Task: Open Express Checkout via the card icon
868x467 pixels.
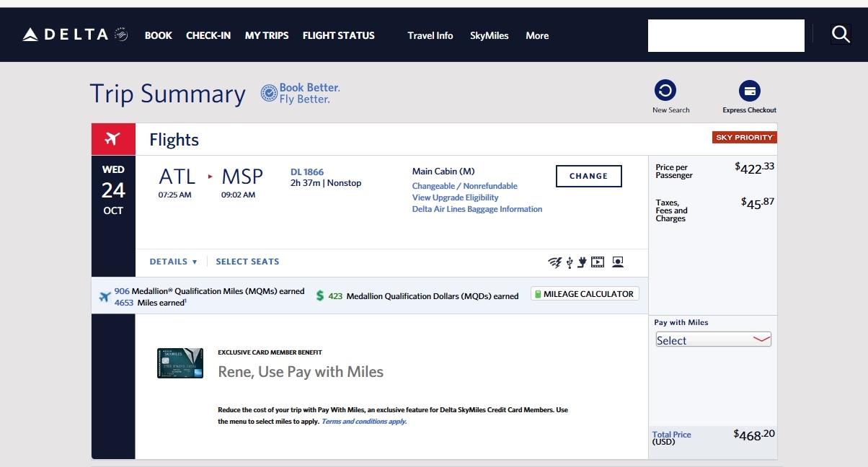Action: click(x=750, y=90)
